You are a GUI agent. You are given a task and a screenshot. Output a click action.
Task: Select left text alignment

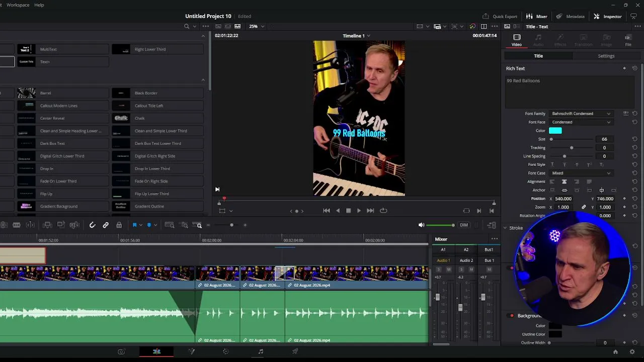(552, 182)
